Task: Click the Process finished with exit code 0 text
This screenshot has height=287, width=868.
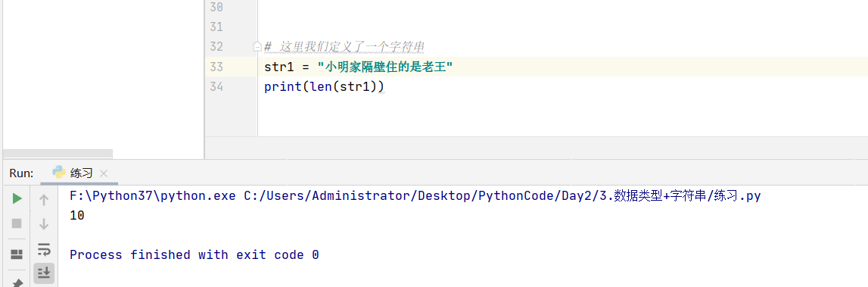Action: point(194,255)
